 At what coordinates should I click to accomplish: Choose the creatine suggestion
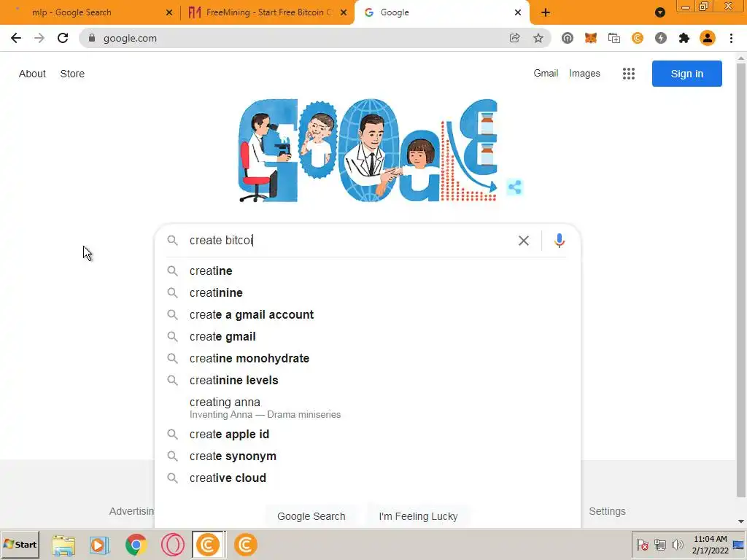pyautogui.click(x=368, y=271)
